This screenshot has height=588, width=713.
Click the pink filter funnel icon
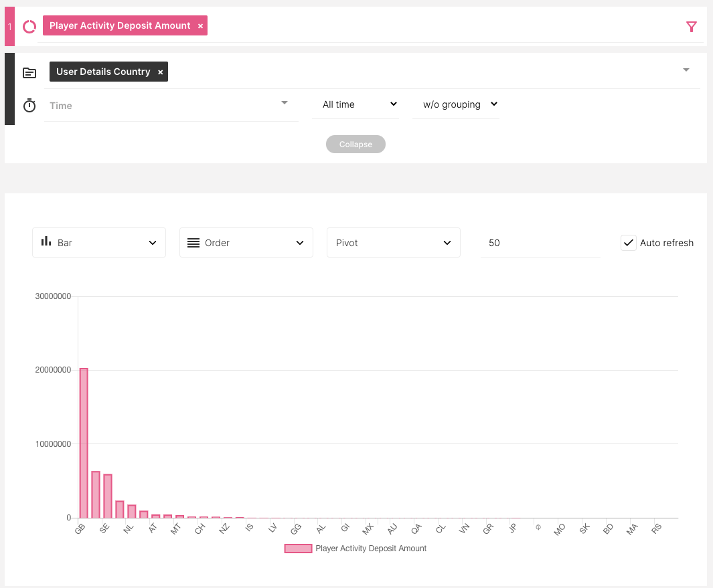pos(692,26)
